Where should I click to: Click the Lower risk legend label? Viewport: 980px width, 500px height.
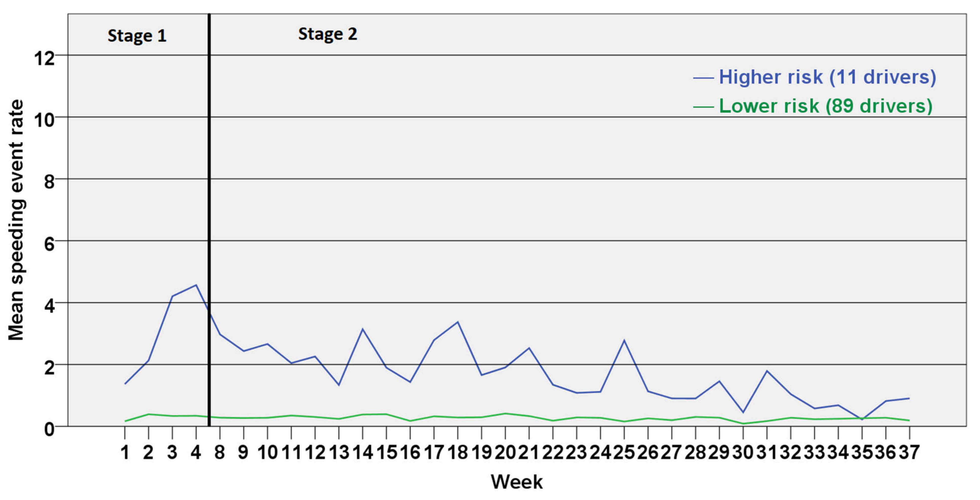[x=826, y=106]
